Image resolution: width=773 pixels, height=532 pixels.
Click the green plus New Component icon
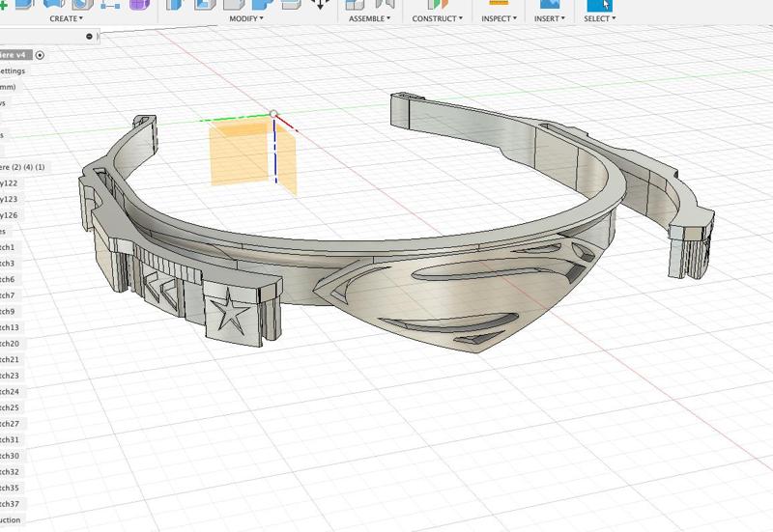pos(3,4)
